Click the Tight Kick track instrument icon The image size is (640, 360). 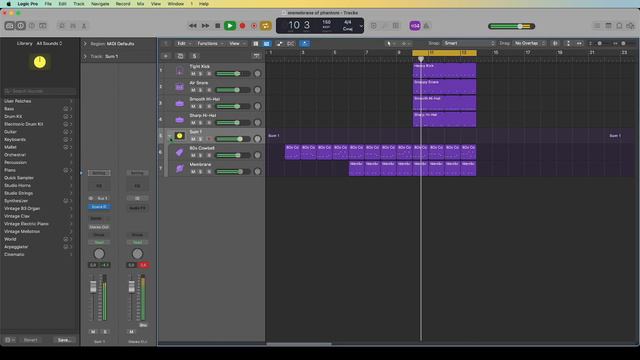pyautogui.click(x=180, y=71)
